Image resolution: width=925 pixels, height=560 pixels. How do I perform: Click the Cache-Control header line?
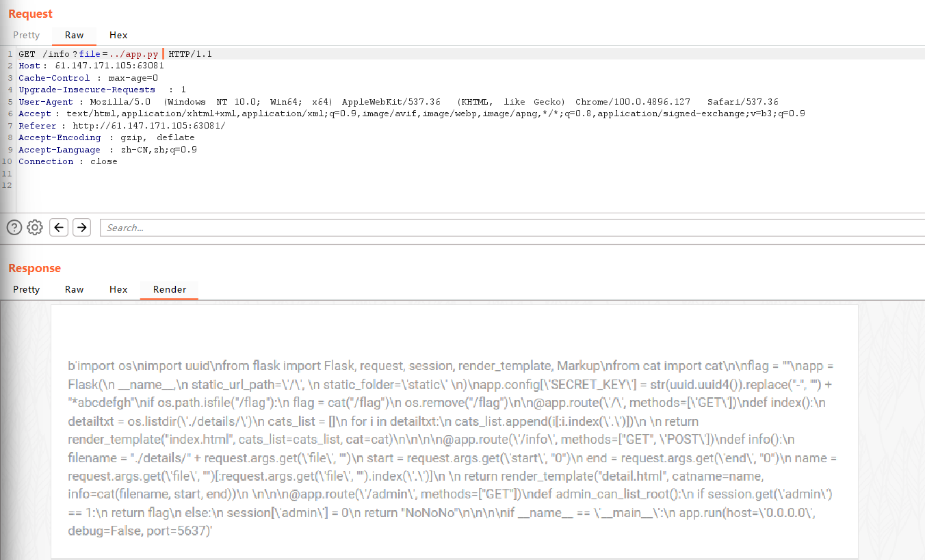[x=88, y=77]
